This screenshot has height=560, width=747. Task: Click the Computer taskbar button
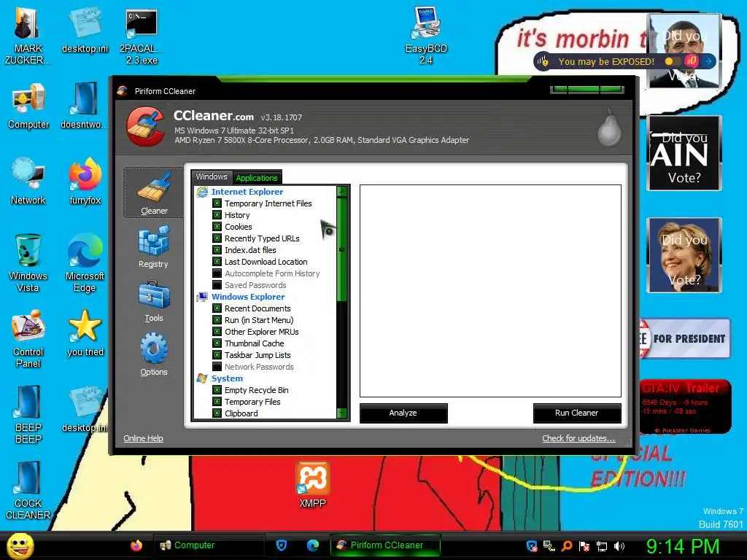point(208,545)
